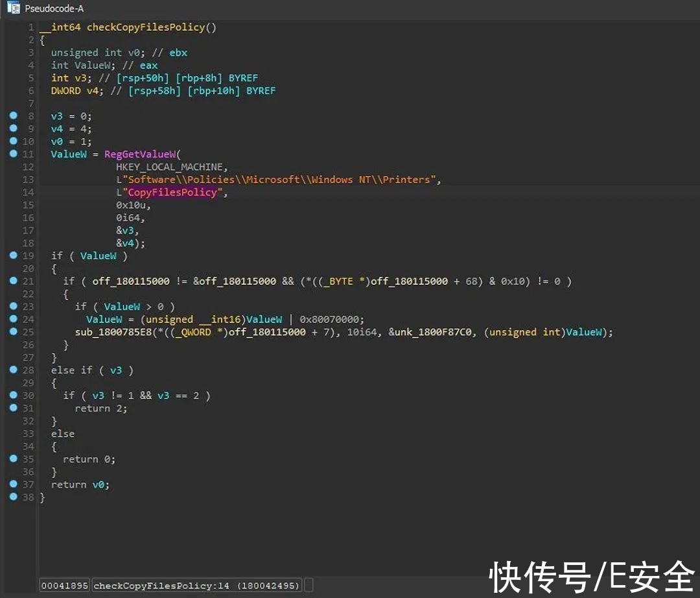The height and width of the screenshot is (598, 700).
Task: Click sub_1800785E8 function call
Action: (x=113, y=332)
